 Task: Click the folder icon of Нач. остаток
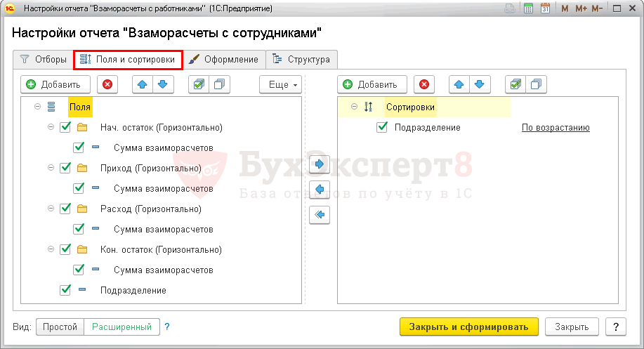[x=82, y=127]
